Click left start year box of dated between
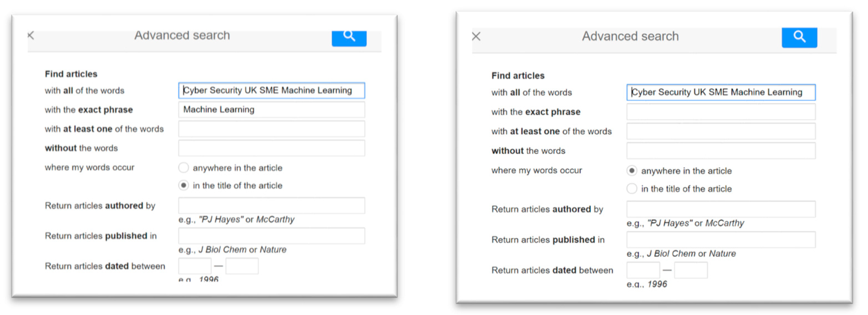868x315 pixels. 194,266
